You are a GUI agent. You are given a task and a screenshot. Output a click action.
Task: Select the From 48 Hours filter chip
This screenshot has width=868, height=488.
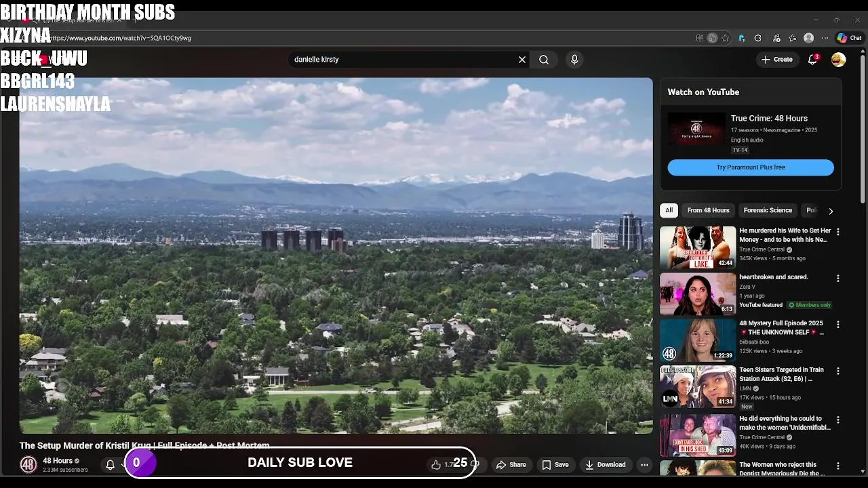click(708, 210)
